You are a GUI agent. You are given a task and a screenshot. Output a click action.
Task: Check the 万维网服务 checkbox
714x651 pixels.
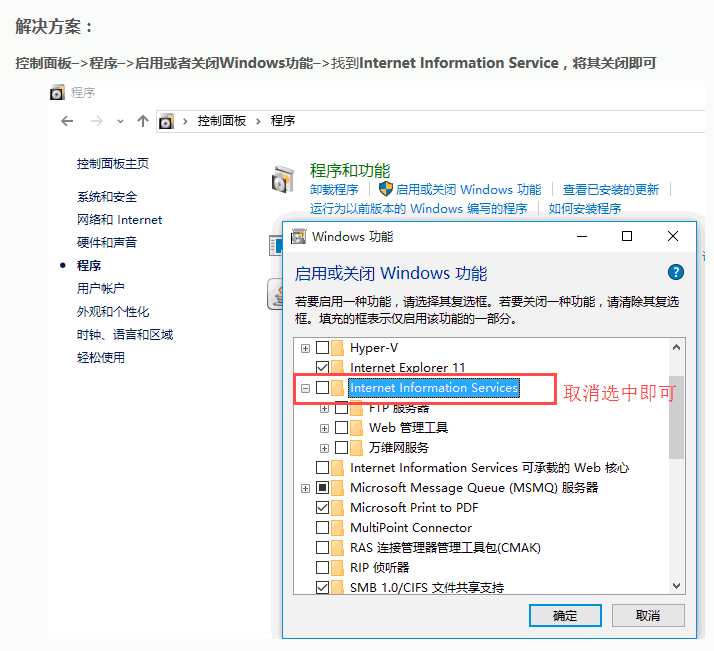point(342,448)
